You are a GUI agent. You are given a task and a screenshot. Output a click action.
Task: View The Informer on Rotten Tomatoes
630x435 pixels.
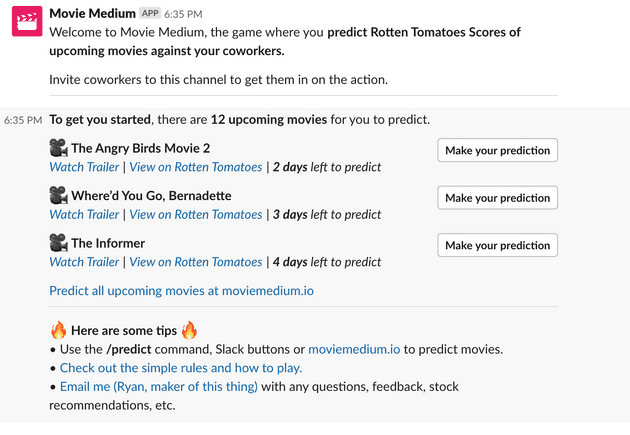[x=196, y=261]
